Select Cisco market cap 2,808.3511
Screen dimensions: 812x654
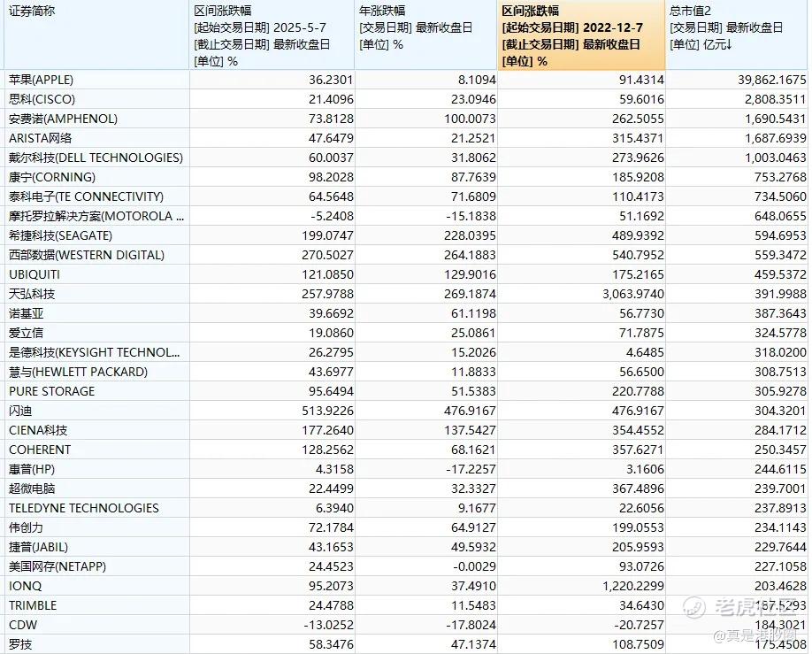tap(775, 99)
